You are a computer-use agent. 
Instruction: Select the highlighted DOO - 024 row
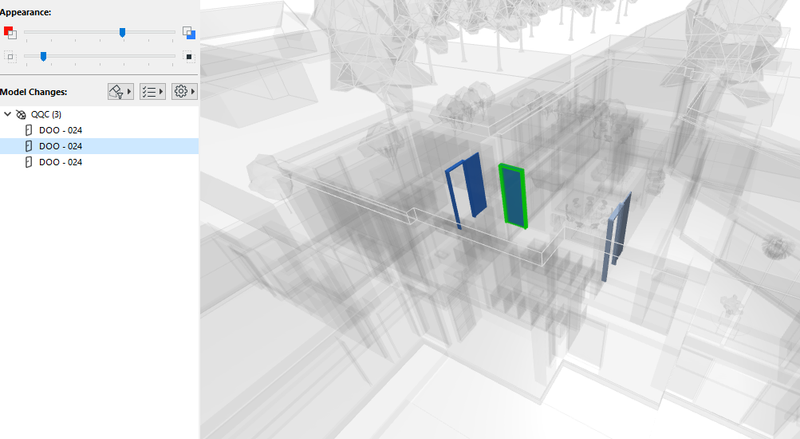click(x=99, y=146)
